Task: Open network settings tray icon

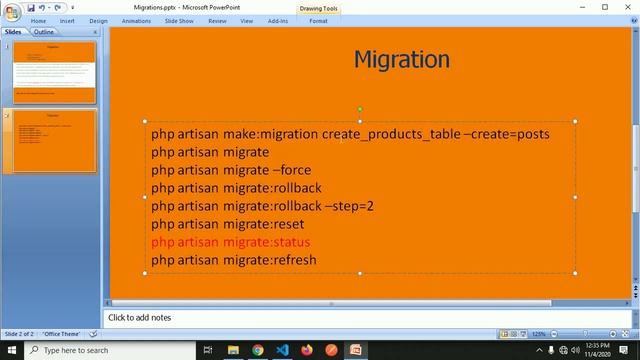Action: point(563,350)
